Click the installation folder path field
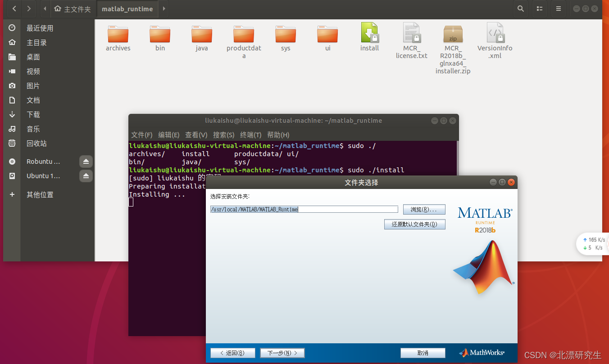 tap(304, 209)
